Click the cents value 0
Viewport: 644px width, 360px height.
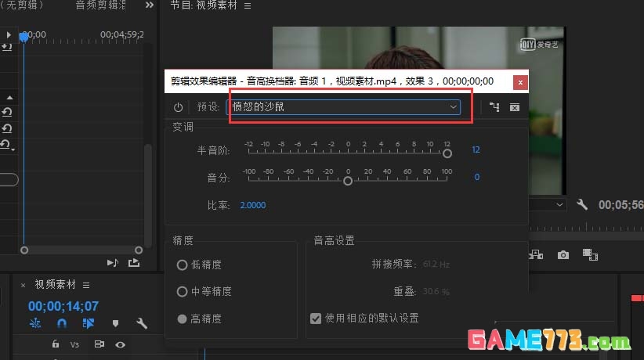[x=477, y=177]
